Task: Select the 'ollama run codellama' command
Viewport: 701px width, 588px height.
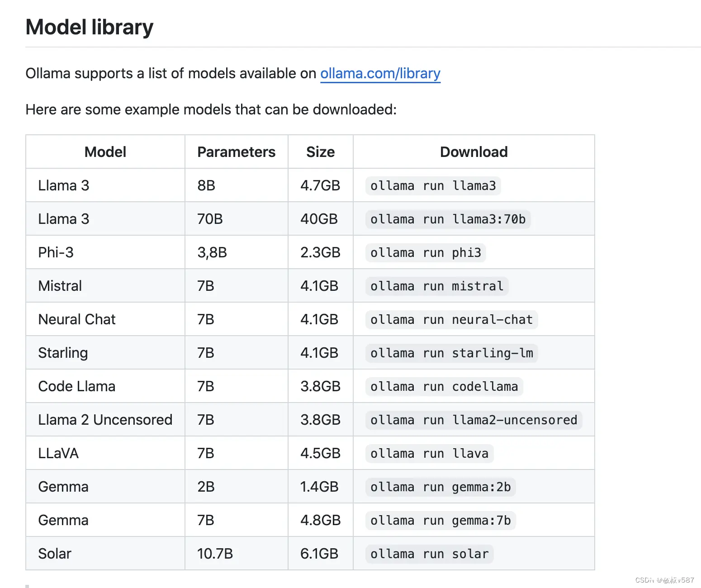Action: 444,387
